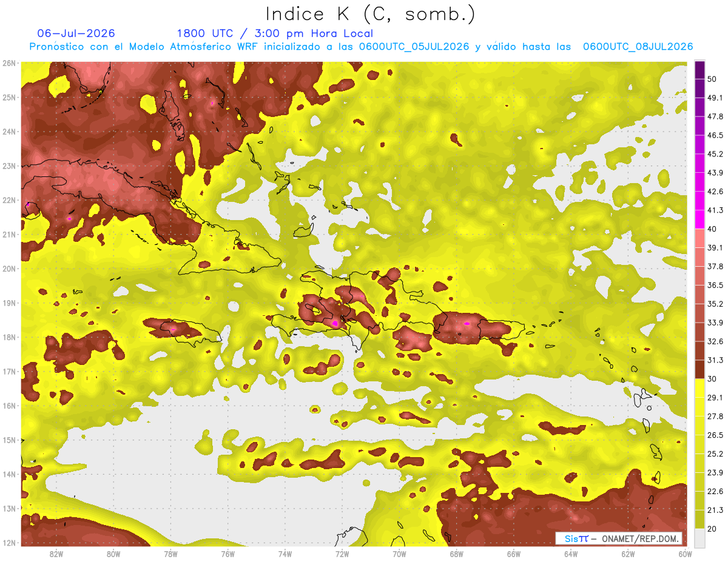Click the 66W longitude label
The image size is (728, 562).
[x=513, y=554]
